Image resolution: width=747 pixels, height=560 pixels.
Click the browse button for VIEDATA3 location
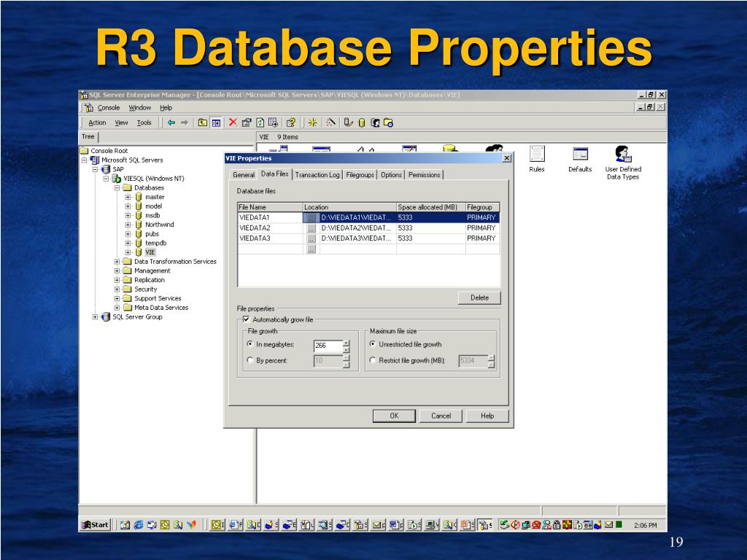pos(311,238)
